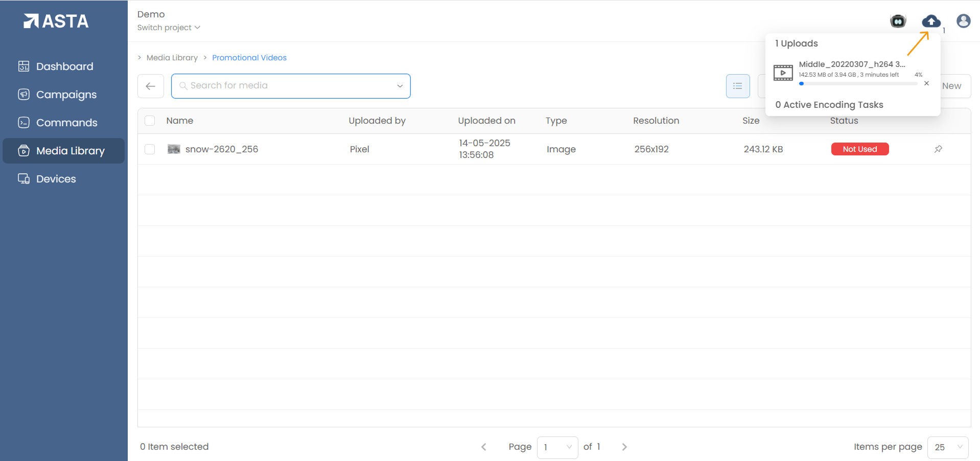Click the Not Used status badge

[x=859, y=149]
